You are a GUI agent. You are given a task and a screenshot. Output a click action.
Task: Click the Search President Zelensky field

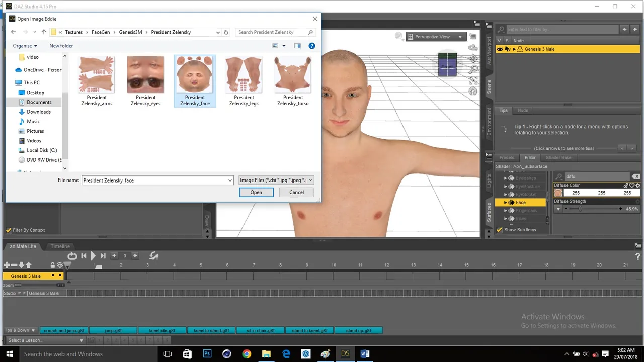coord(276,32)
